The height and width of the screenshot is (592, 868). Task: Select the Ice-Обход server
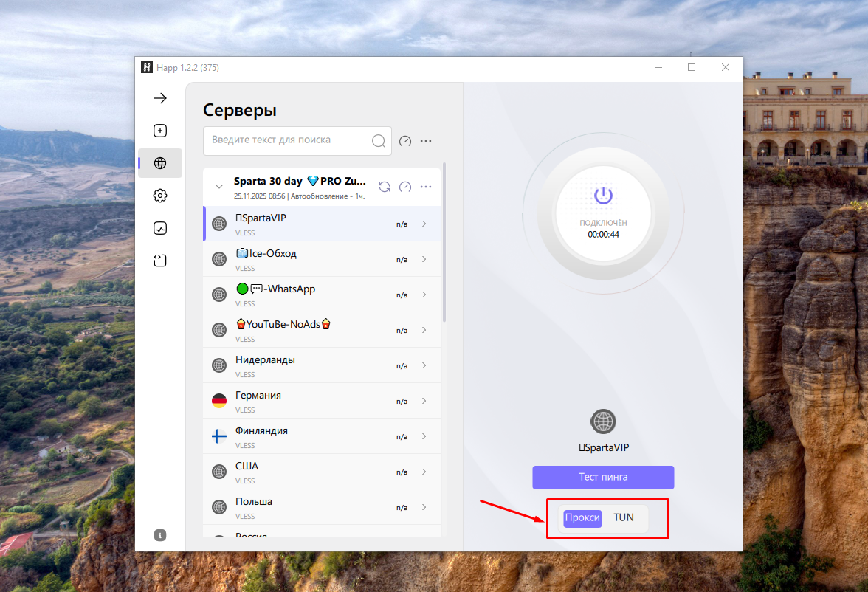322,259
